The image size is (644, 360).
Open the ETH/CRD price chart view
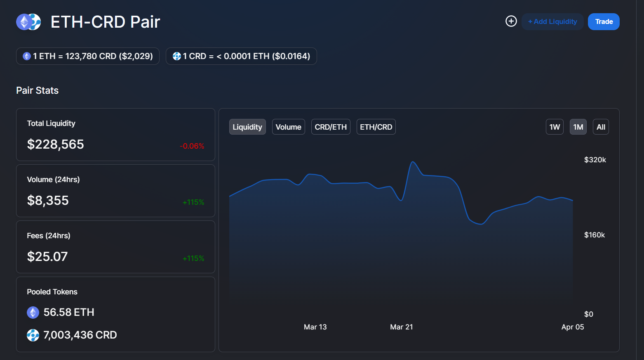point(376,127)
